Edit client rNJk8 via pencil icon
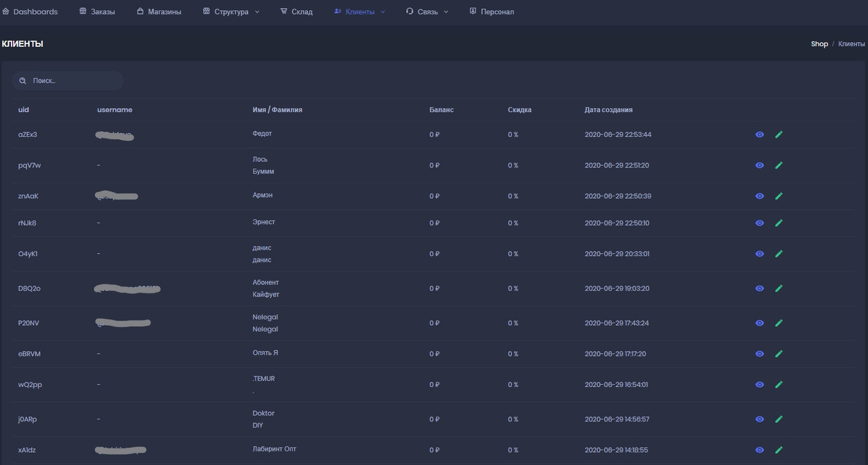The image size is (868, 465). click(778, 223)
